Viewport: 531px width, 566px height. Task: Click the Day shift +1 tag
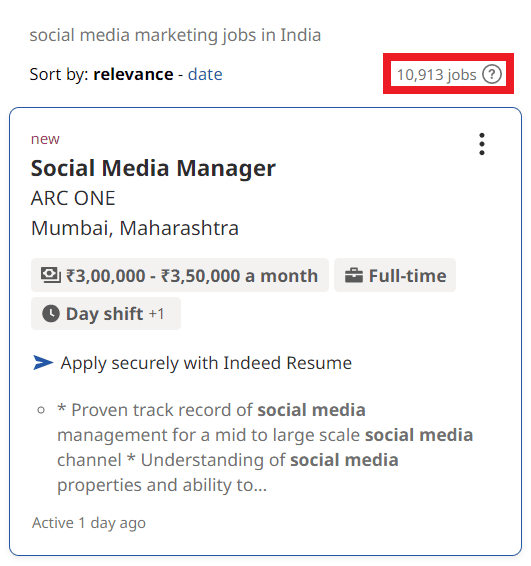[x=106, y=313]
